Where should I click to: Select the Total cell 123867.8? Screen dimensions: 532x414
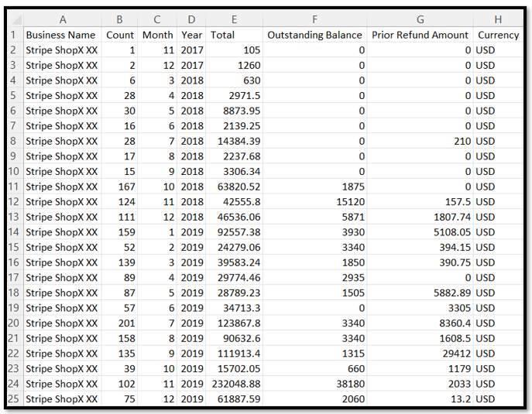click(234, 323)
